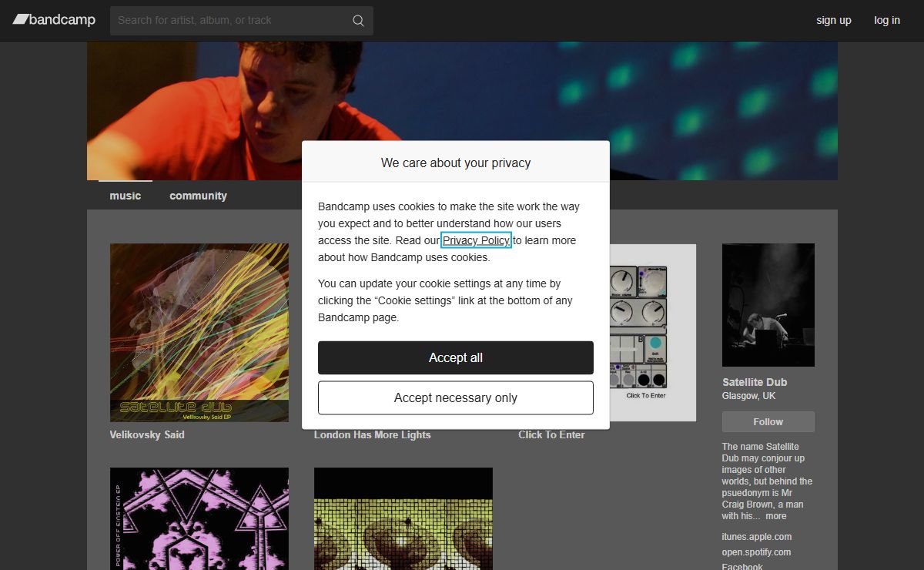
Task: Click the Bandcamp logo
Action: (x=54, y=20)
